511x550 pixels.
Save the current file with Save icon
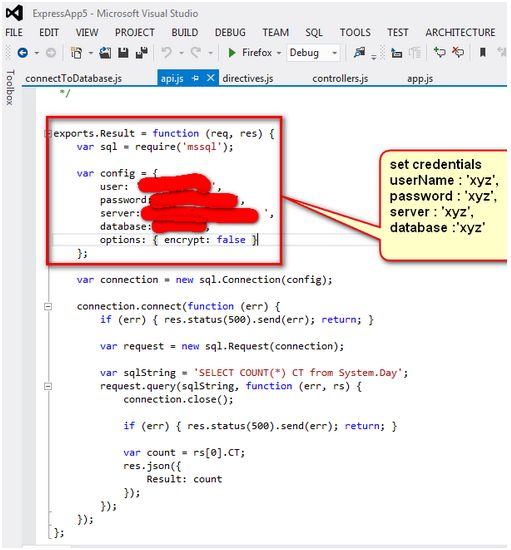[123, 53]
